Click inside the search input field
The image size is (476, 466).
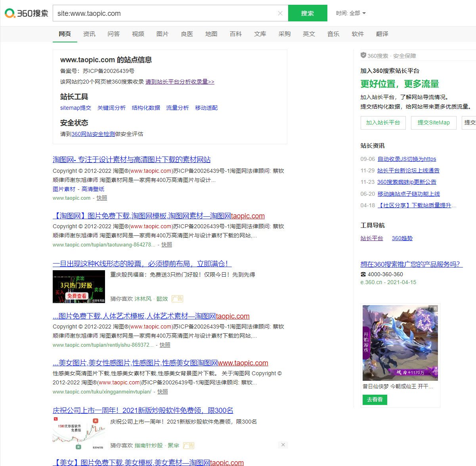[159, 13]
